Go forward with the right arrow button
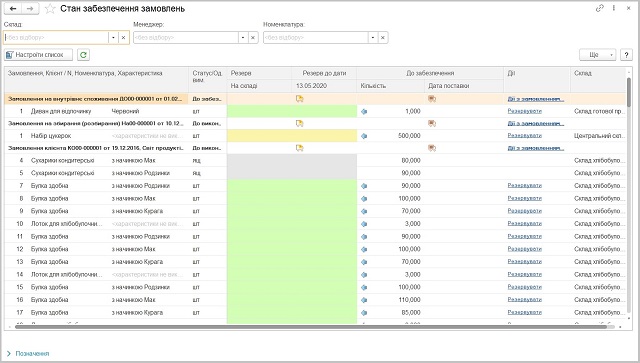640x363 pixels. click(x=30, y=9)
